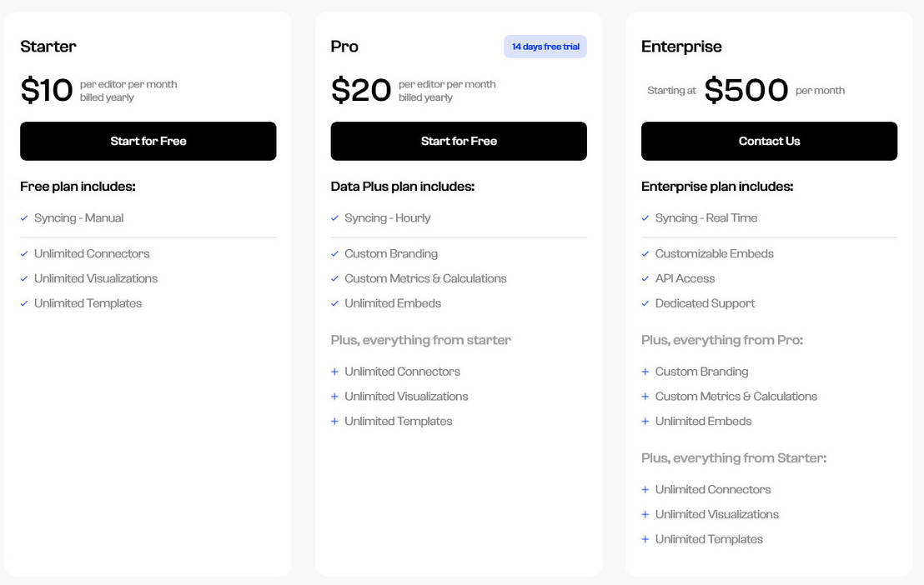The image size is (924, 585).
Task: Expand the Plus, everything from starter section
Action: (x=420, y=340)
